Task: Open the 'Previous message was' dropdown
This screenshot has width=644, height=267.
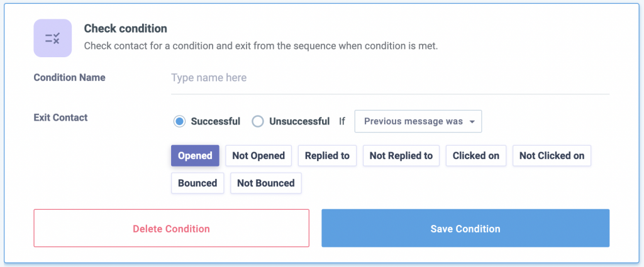Action: pos(418,121)
